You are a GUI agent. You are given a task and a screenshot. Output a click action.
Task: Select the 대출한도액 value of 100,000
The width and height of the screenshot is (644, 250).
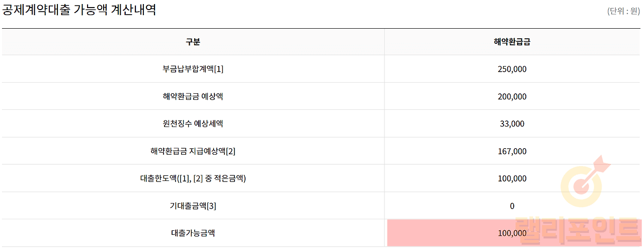click(x=512, y=178)
